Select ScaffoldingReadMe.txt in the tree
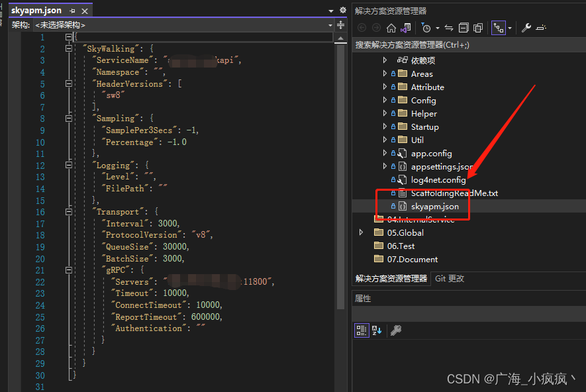Image resolution: width=586 pixels, height=392 pixels. point(454,193)
